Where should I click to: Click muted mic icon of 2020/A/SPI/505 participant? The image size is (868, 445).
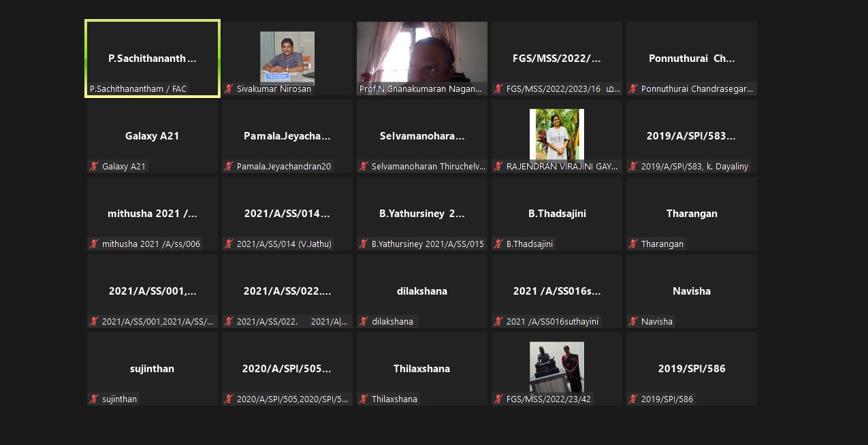coord(229,399)
